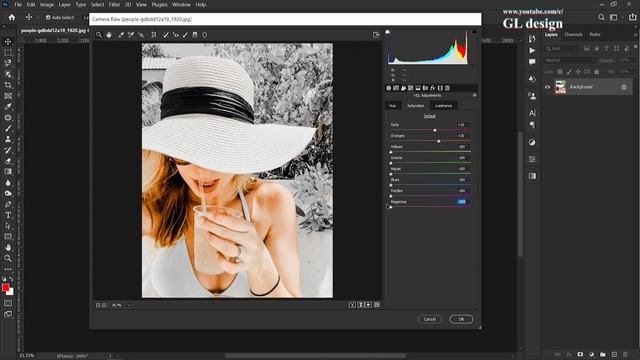Open HSL Adjustments panel flyout menu
The image size is (640, 360).
click(x=474, y=96)
